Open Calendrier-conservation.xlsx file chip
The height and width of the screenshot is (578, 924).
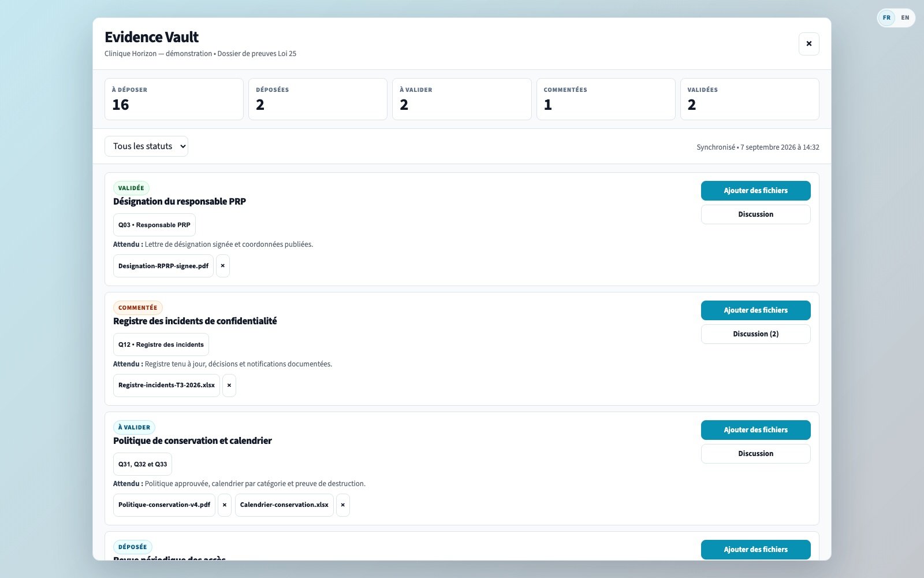284,505
